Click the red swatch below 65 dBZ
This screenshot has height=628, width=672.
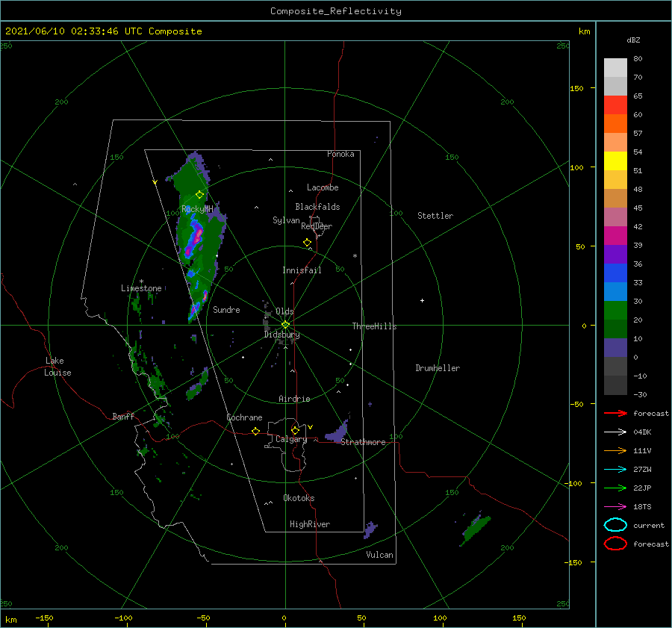tap(615, 105)
